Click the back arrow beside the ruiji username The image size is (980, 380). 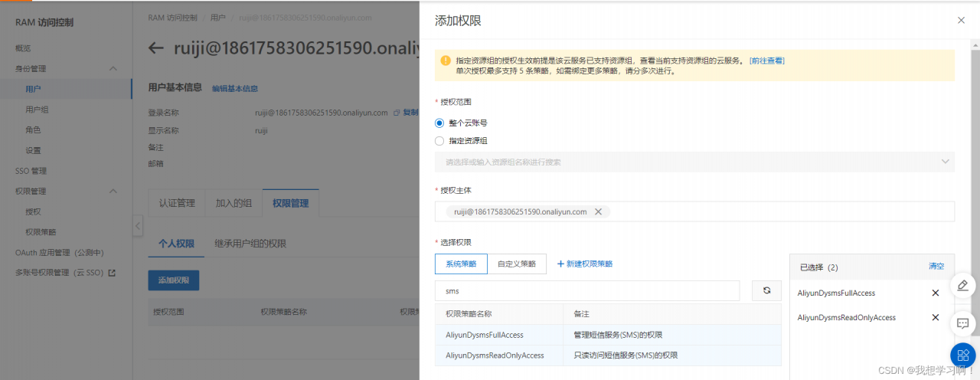[156, 48]
